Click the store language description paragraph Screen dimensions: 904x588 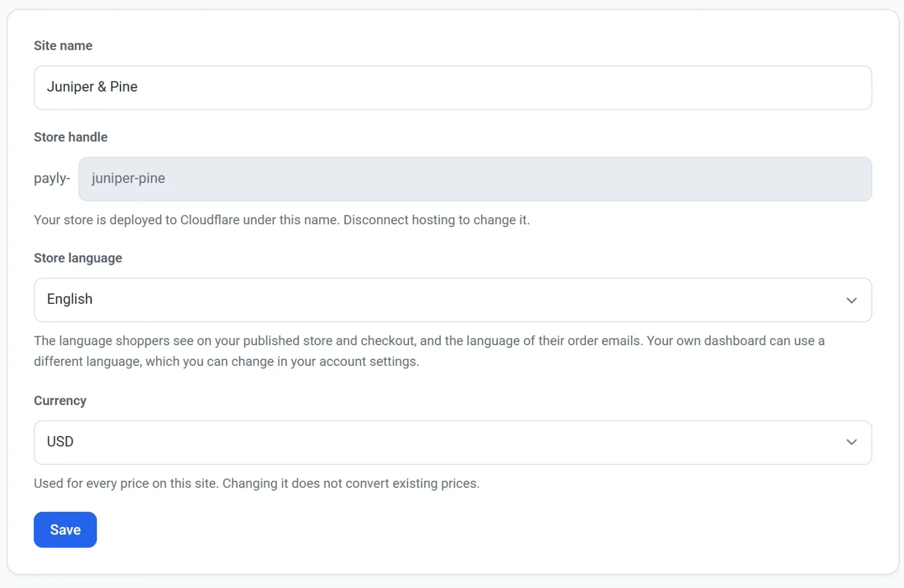[x=429, y=351]
